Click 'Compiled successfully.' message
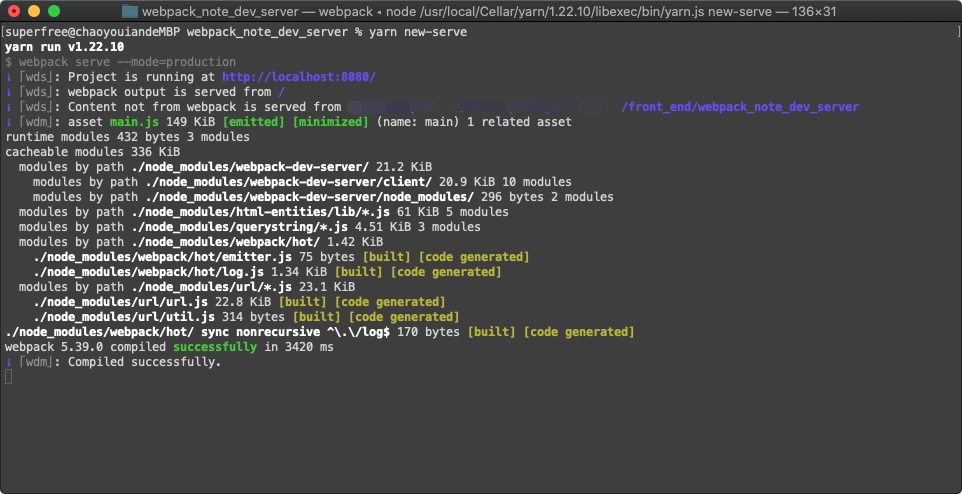 pos(144,362)
